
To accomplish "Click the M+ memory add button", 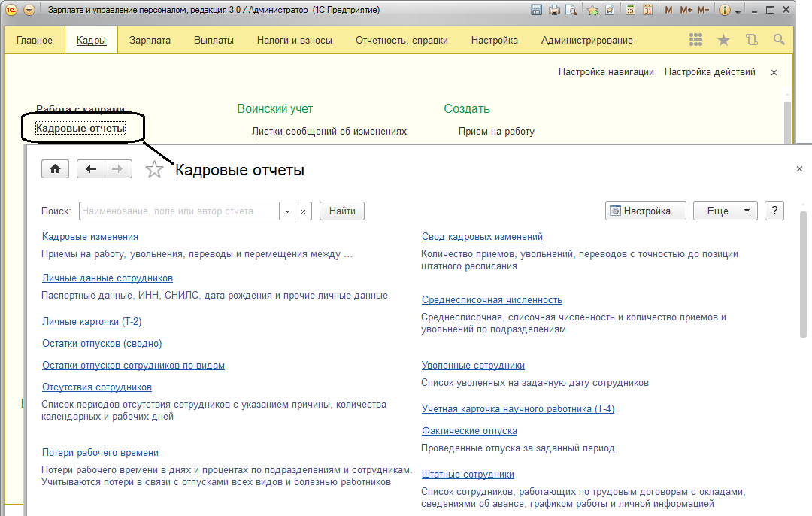I will tap(686, 10).
